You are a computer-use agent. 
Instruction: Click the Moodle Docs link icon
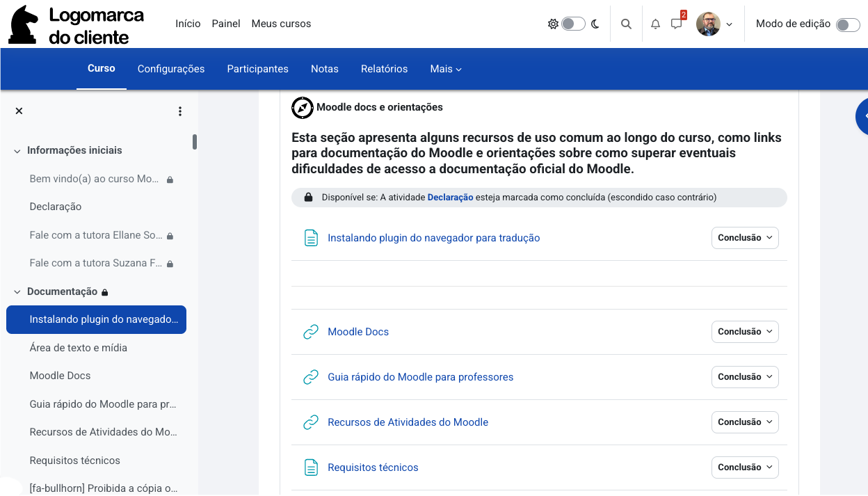(x=311, y=332)
